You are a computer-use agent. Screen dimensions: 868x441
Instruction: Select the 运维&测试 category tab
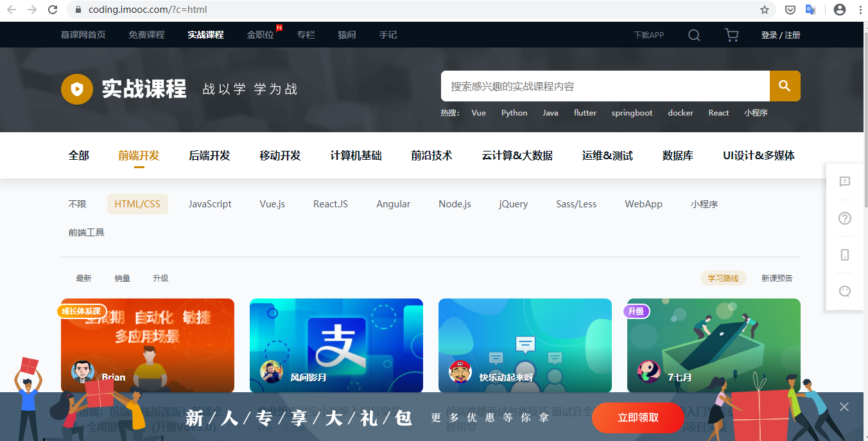click(x=607, y=155)
